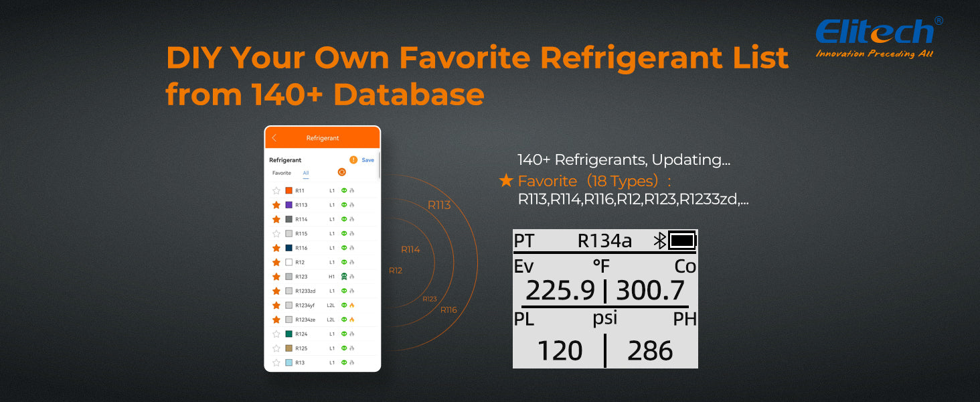The image size is (980, 402).
Task: Click the battery indicator on gauge display
Action: pyautogui.click(x=682, y=241)
